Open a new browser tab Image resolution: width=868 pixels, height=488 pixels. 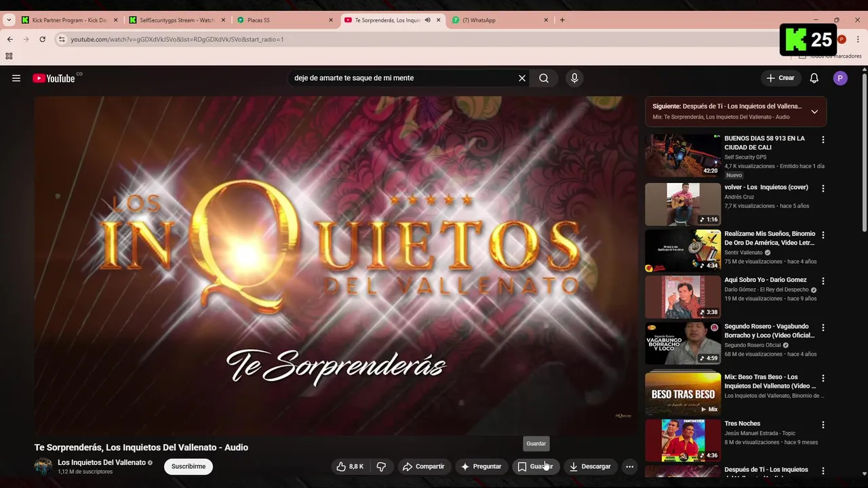pyautogui.click(x=562, y=20)
